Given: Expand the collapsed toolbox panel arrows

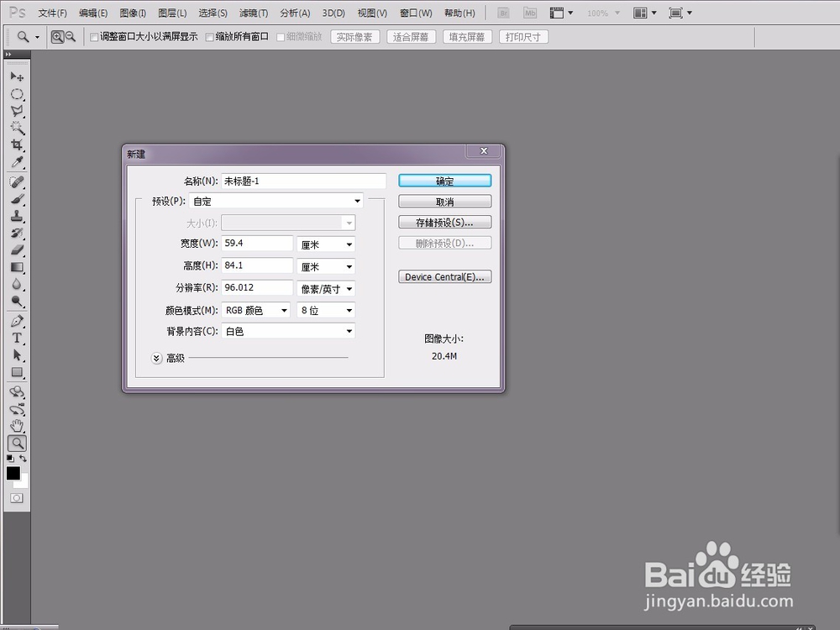Looking at the screenshot, I should tap(8, 54).
